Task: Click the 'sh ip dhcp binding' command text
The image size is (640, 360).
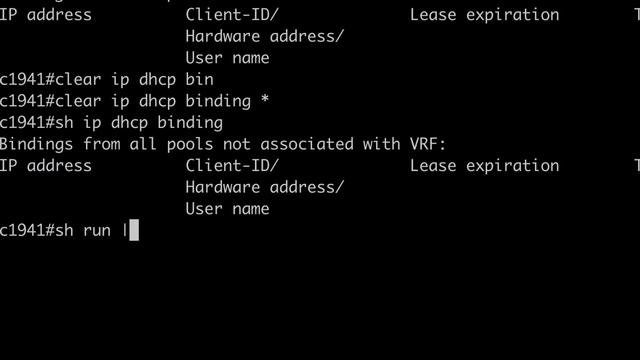Action: click(139, 123)
